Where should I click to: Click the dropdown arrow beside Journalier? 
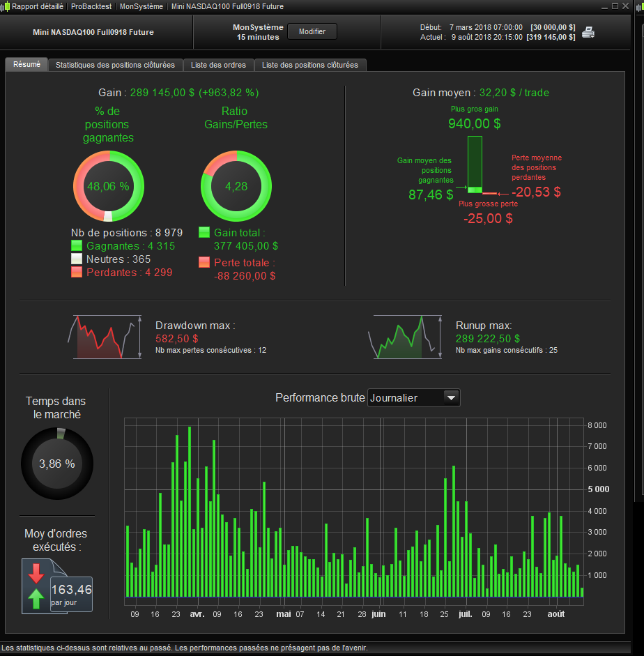[451, 398]
